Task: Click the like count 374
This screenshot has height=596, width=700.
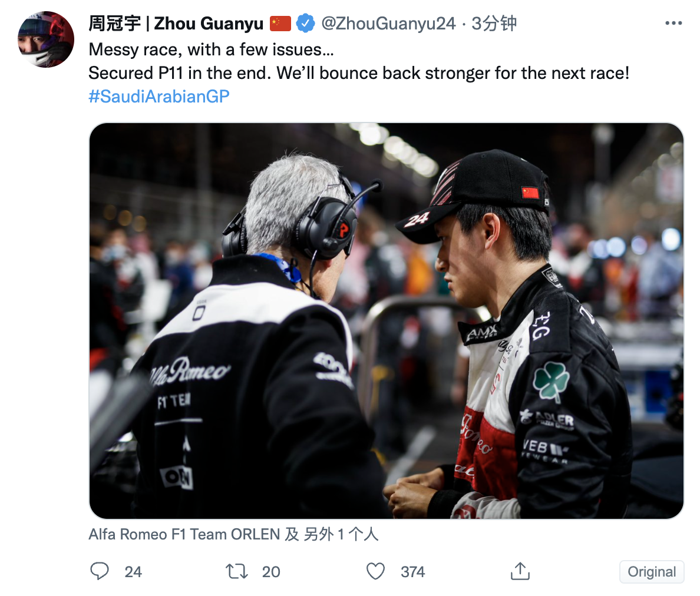Action: pos(412,571)
